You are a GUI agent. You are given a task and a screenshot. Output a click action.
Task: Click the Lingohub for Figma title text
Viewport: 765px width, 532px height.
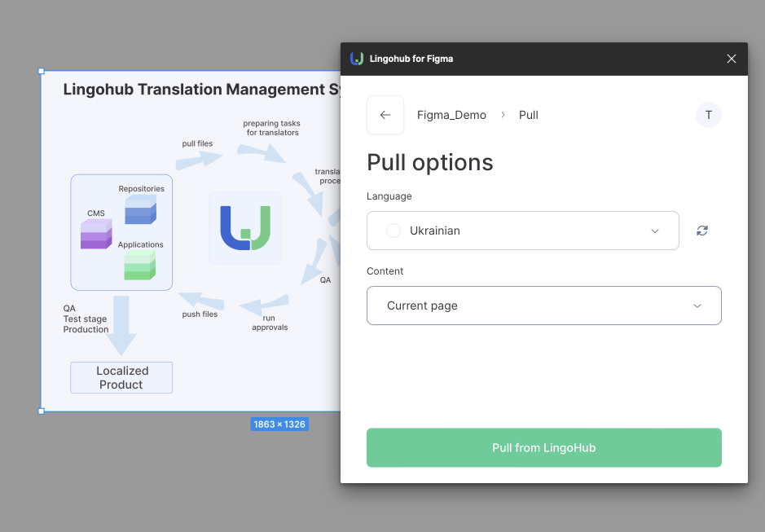click(411, 59)
